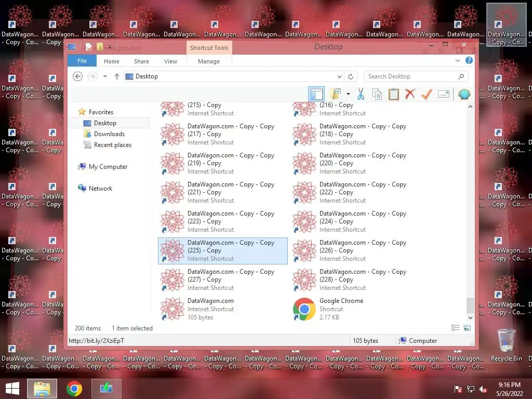Screen dimensions: 532x399
Task: Open the Help question mark icon
Action: 469,60
